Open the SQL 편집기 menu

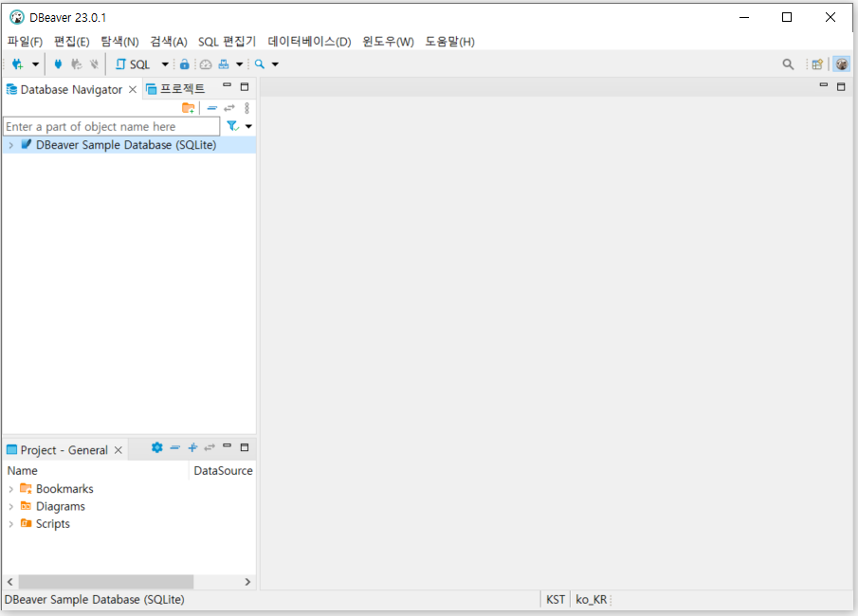coord(228,42)
